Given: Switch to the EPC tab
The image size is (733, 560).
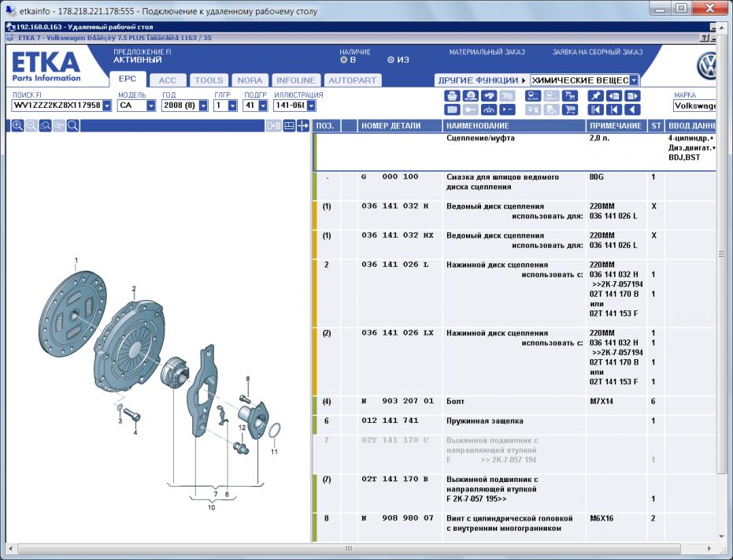Looking at the screenshot, I should coord(128,79).
